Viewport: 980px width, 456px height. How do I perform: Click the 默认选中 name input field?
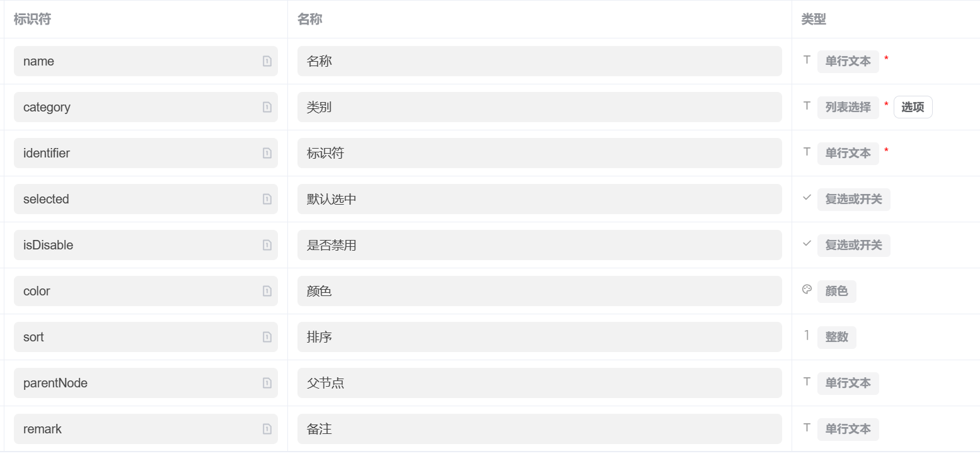[x=539, y=199]
